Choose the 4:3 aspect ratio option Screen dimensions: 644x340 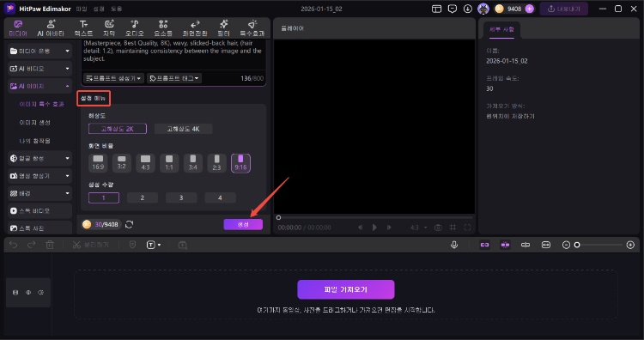[145, 162]
